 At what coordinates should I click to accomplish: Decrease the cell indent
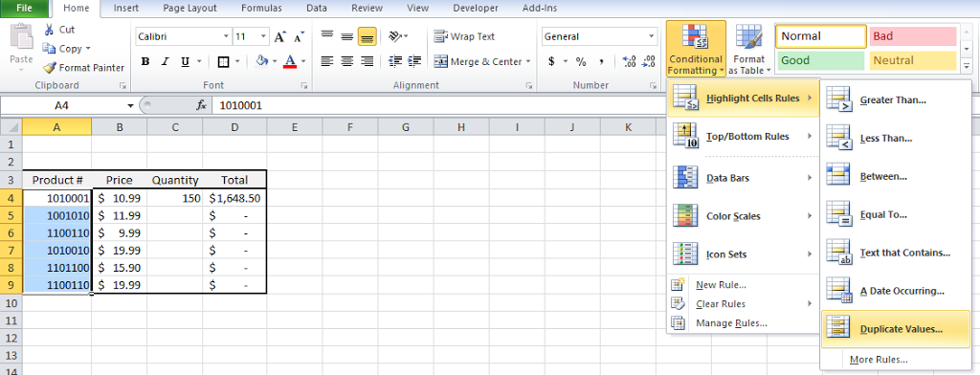395,61
